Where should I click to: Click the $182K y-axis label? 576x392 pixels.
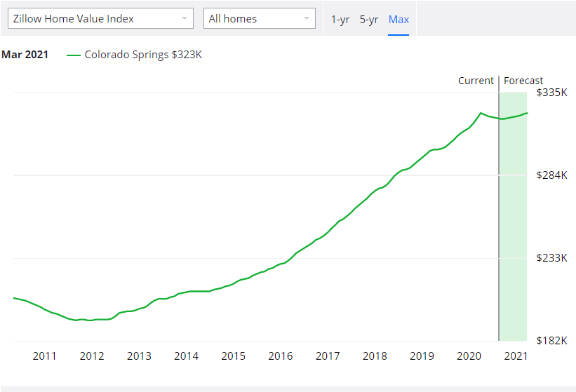tap(551, 341)
